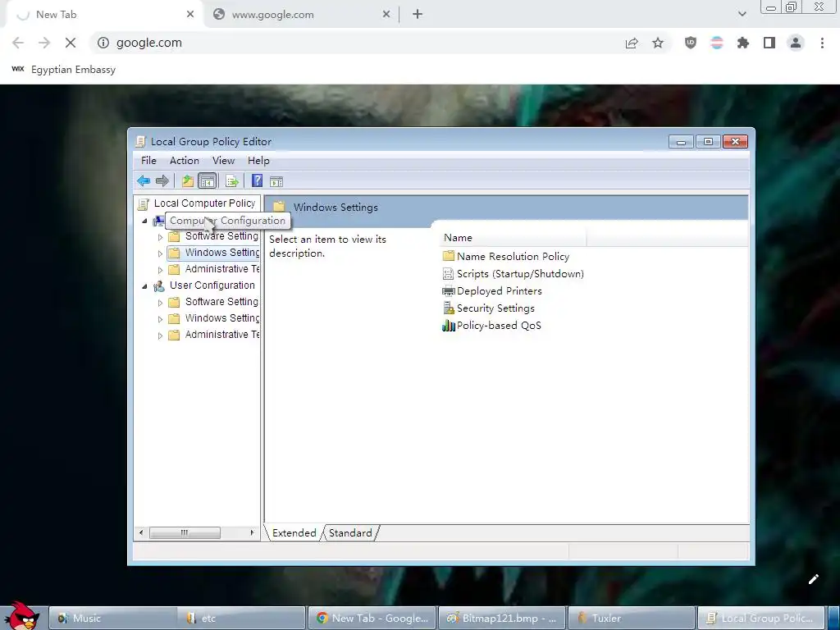Click the Forward arrow in the policy editor toolbar
Screen dimensions: 840x630
pos(162,181)
